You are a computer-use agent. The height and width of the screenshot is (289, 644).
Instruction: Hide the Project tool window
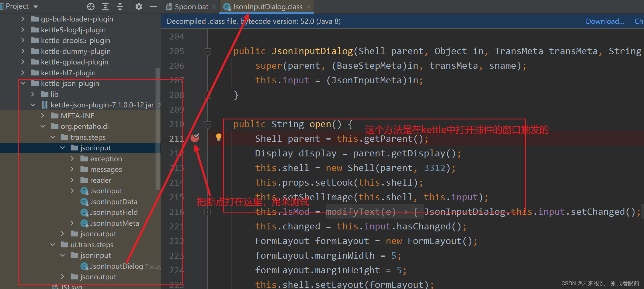point(153,6)
